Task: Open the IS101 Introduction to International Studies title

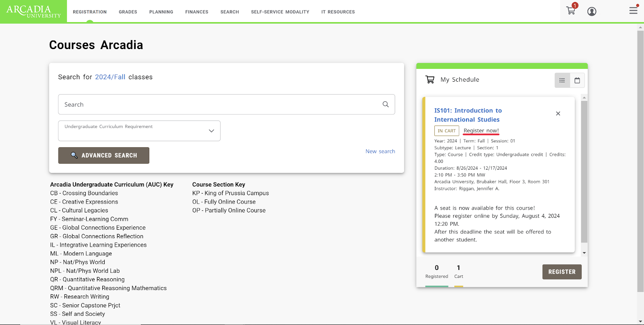Action: click(x=468, y=115)
